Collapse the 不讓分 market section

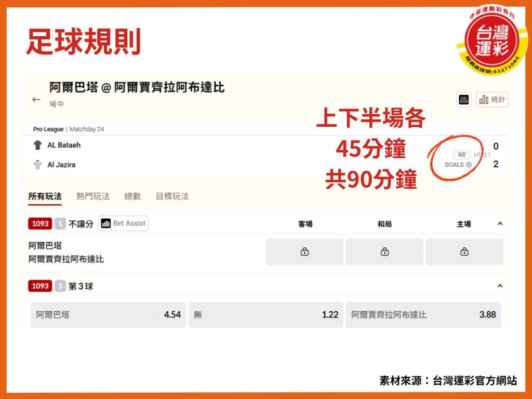tap(500, 223)
